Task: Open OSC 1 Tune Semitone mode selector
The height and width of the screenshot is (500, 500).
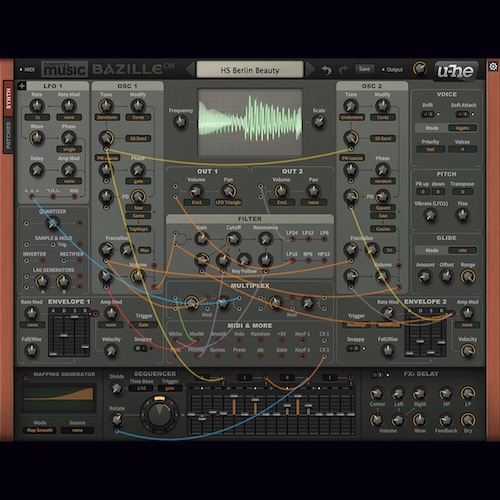Action: pyautogui.click(x=107, y=117)
